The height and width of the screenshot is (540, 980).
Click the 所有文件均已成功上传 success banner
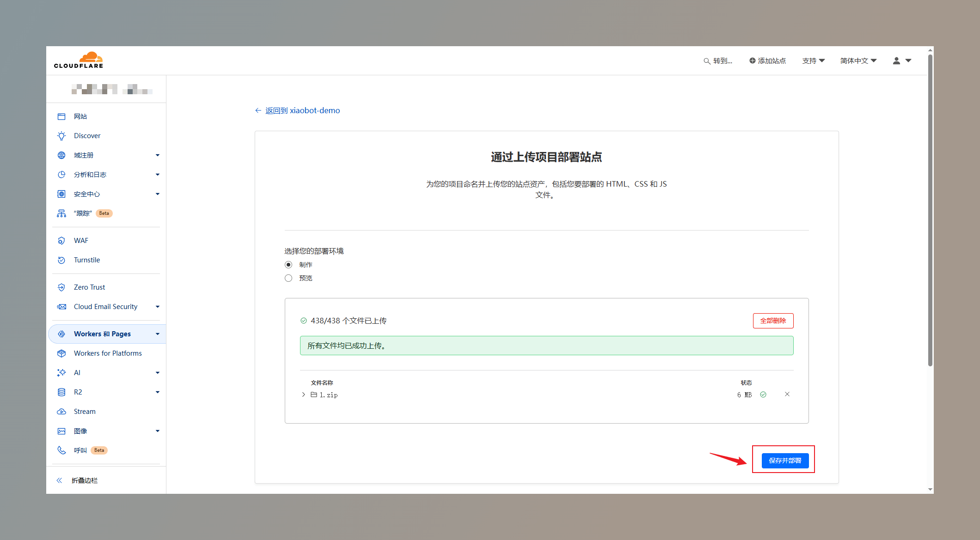(546, 346)
